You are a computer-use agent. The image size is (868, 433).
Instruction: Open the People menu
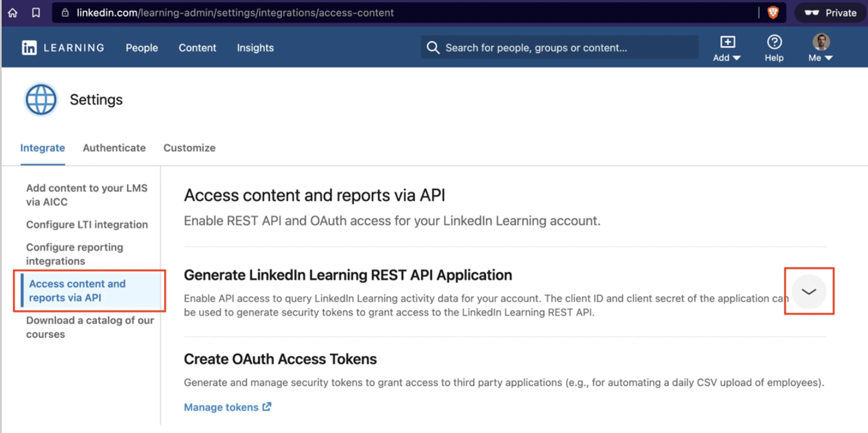click(x=142, y=48)
